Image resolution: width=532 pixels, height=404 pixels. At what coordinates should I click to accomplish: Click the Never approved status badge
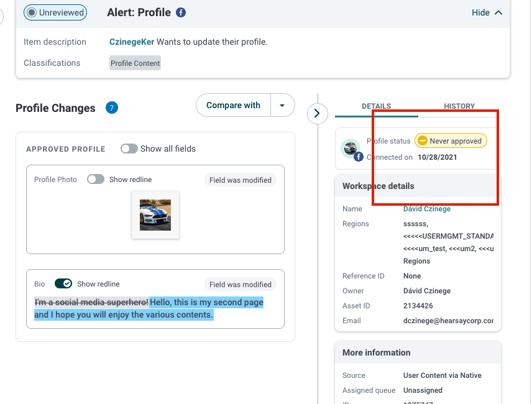(451, 140)
